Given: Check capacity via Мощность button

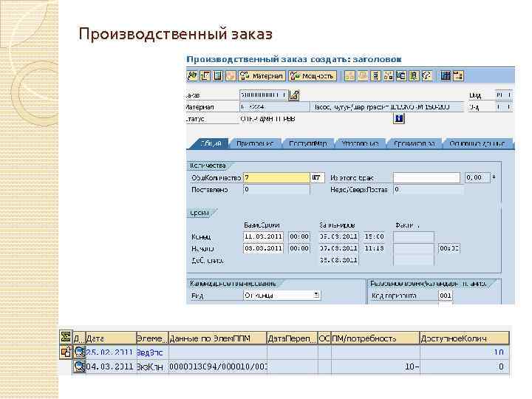Looking at the screenshot, I should click(x=313, y=75).
